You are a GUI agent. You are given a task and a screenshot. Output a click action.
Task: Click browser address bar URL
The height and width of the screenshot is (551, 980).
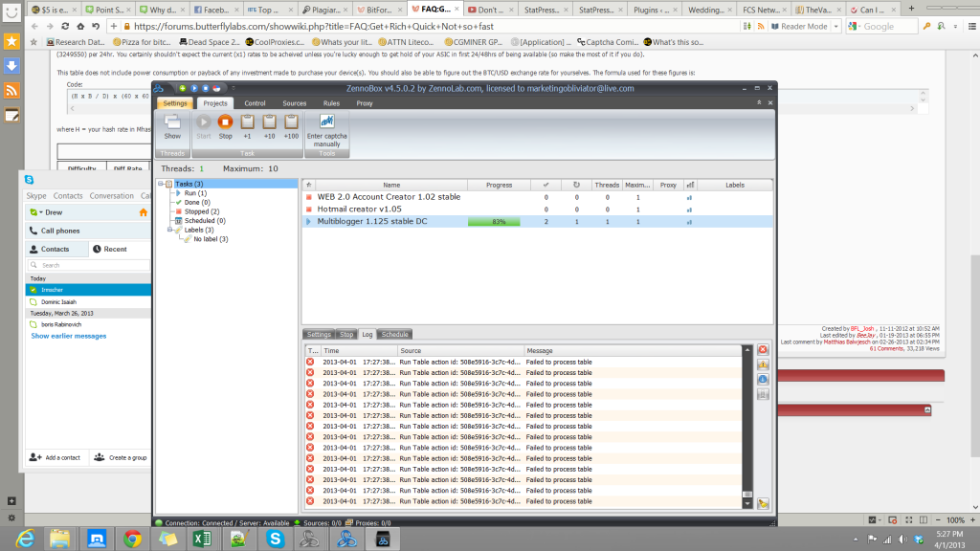point(314,26)
